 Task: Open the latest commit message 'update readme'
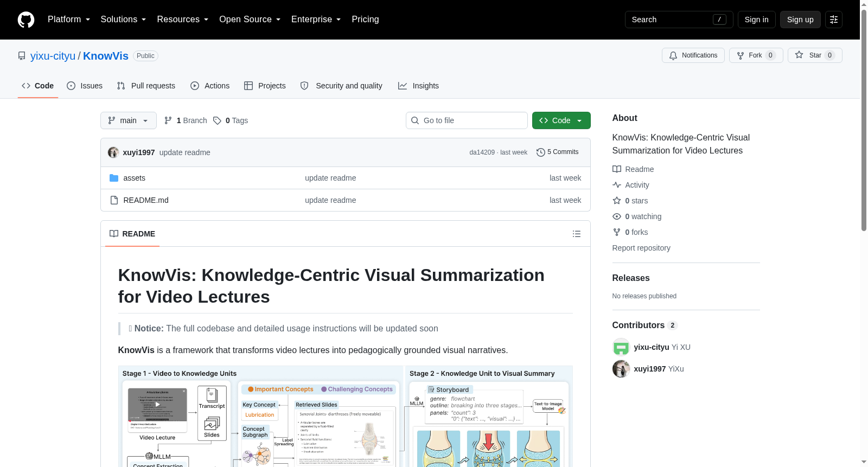click(185, 152)
